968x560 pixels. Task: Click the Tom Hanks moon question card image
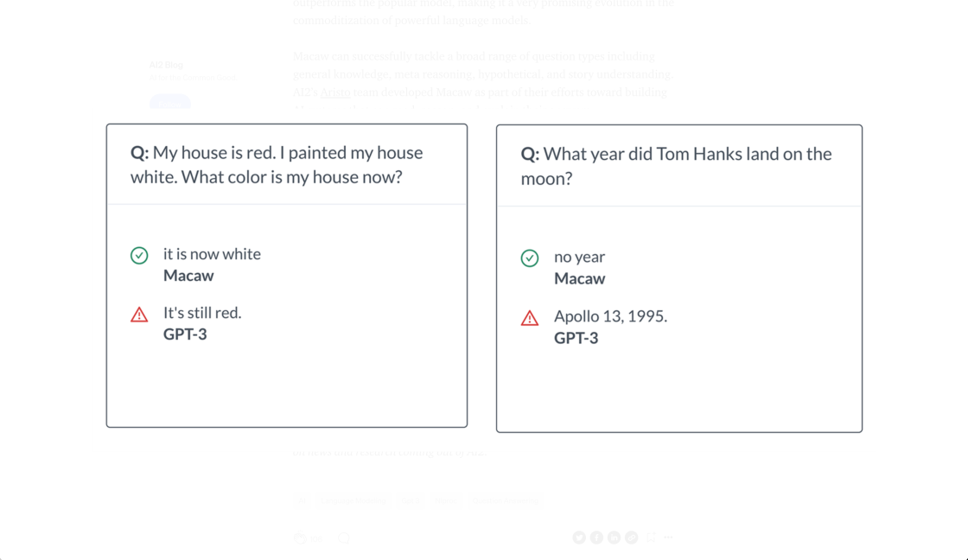point(679,278)
